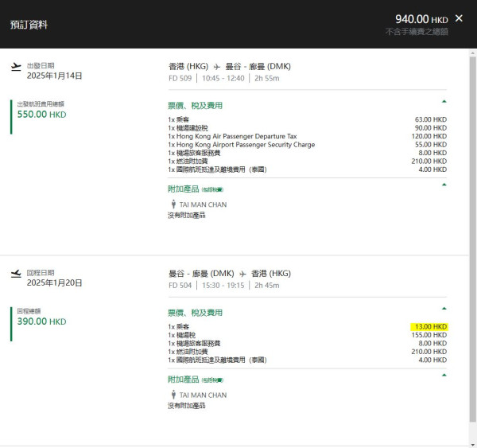The height and width of the screenshot is (448, 477).
Task: Close the 預訂資料 booking details panel
Action: [459, 18]
